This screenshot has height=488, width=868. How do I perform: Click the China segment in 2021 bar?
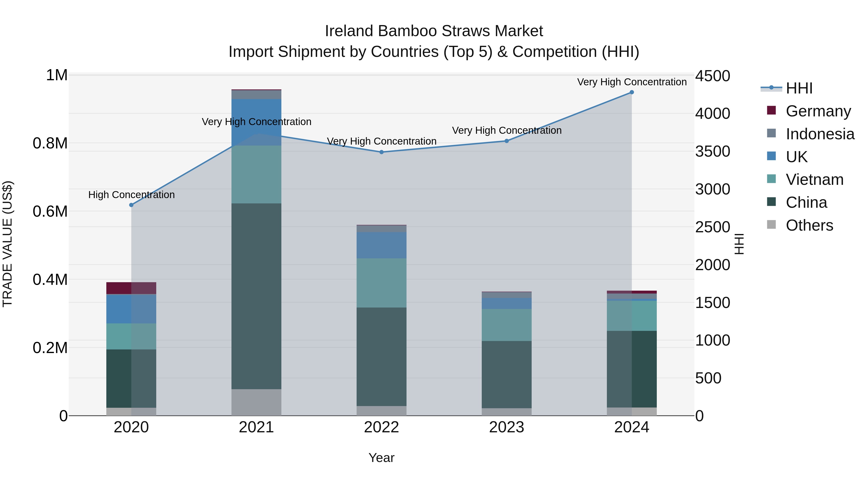257,296
